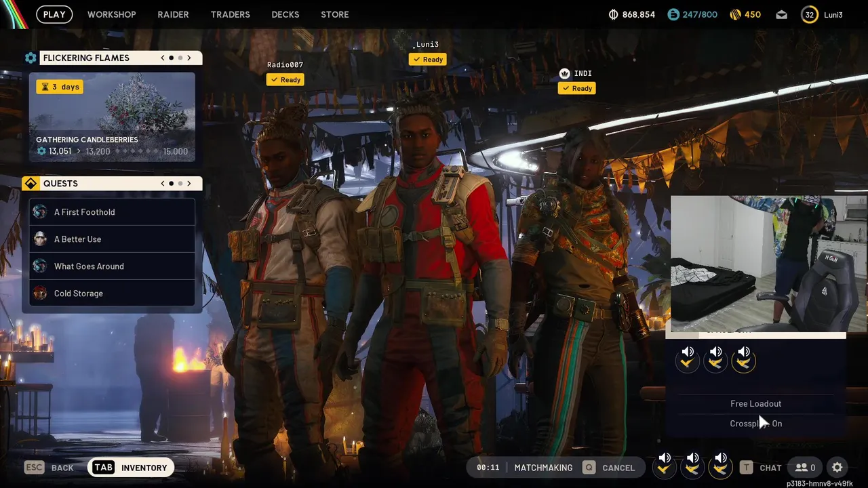Click Luni3's Ready badge above the center raider
868x488 pixels.
tap(428, 60)
